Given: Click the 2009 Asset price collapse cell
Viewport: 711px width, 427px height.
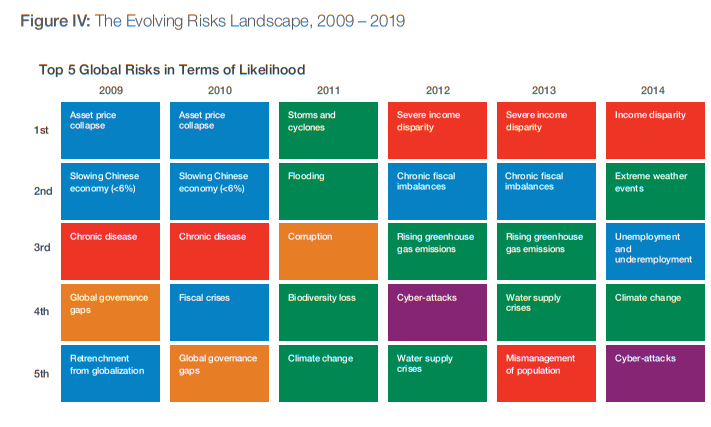Looking at the screenshot, I should tap(110, 129).
